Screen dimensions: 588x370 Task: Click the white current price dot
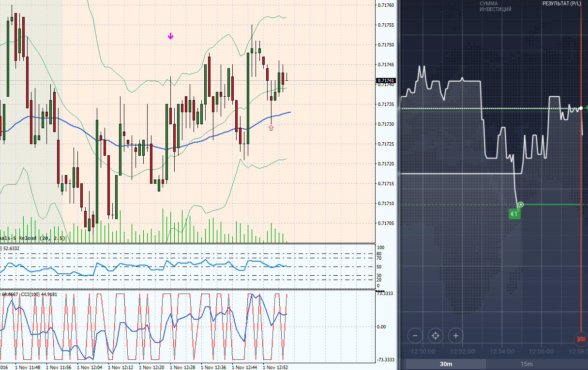[x=581, y=107]
